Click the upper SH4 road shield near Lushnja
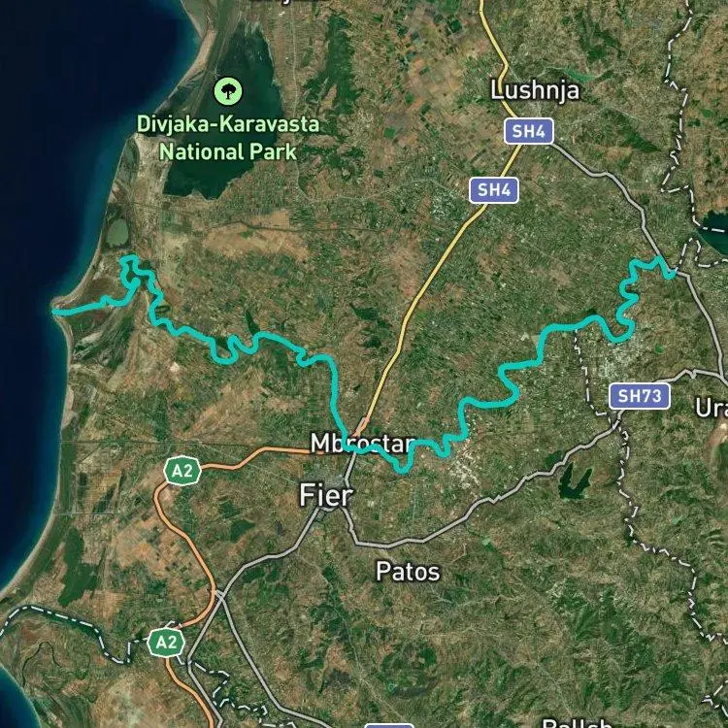Viewport: 728px width, 728px height. 529,131
